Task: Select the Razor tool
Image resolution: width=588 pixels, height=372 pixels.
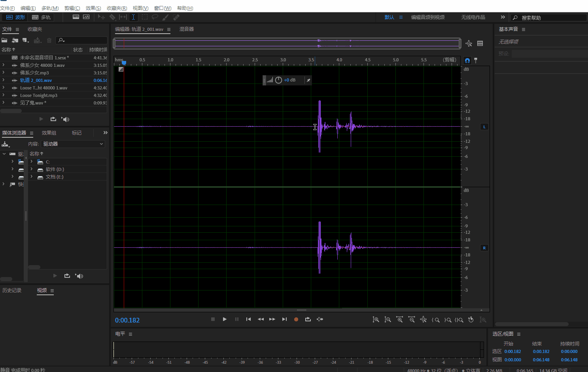Action: click(113, 17)
